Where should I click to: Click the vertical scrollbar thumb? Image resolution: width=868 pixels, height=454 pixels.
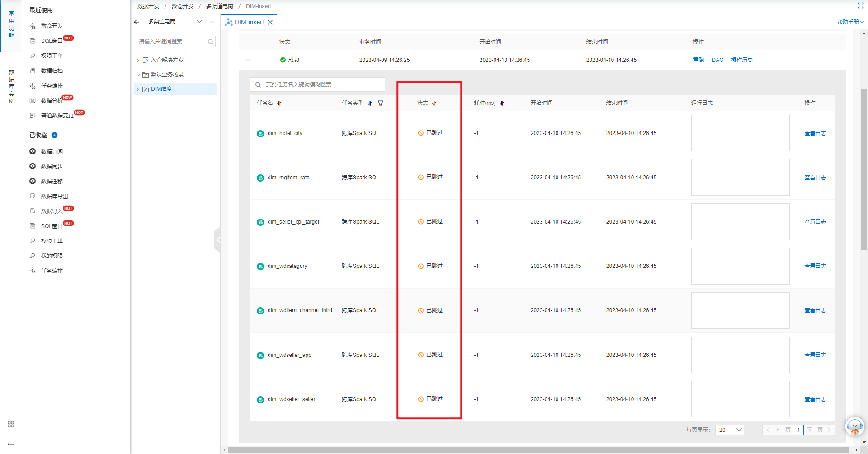coord(864,169)
